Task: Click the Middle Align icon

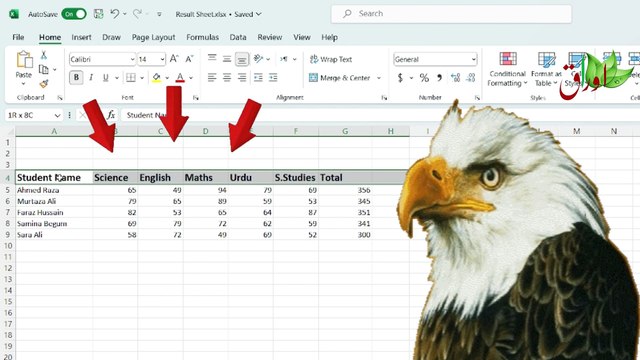Action: (227, 59)
